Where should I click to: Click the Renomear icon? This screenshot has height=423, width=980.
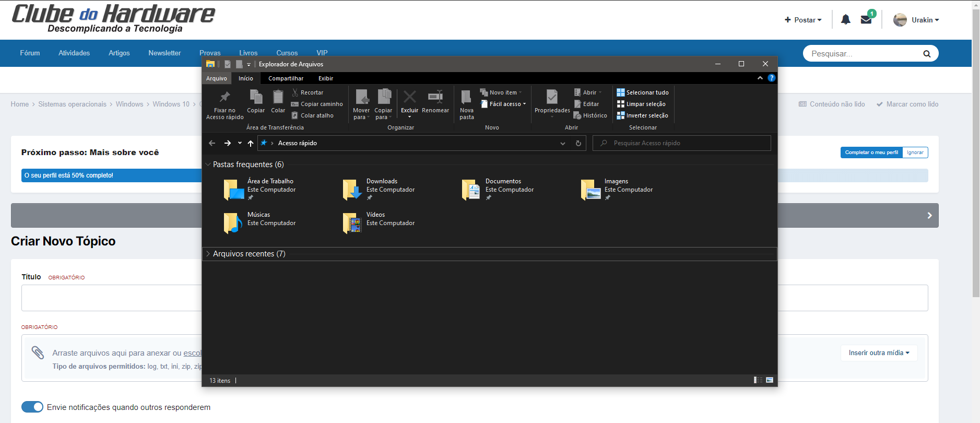point(435,97)
